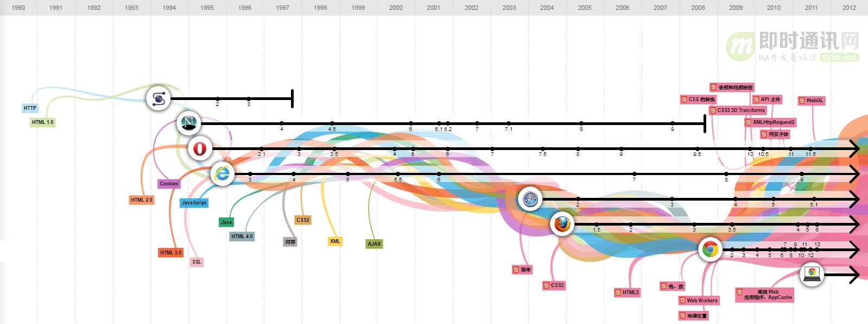Open the CSS2 label
This screenshot has height=324, width=868.
pos(303,220)
